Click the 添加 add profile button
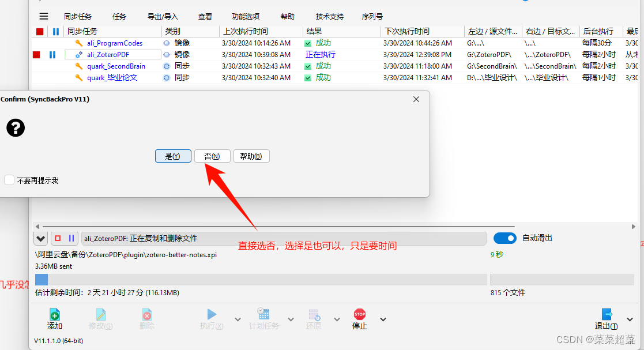This screenshot has height=350, width=644. 55,319
